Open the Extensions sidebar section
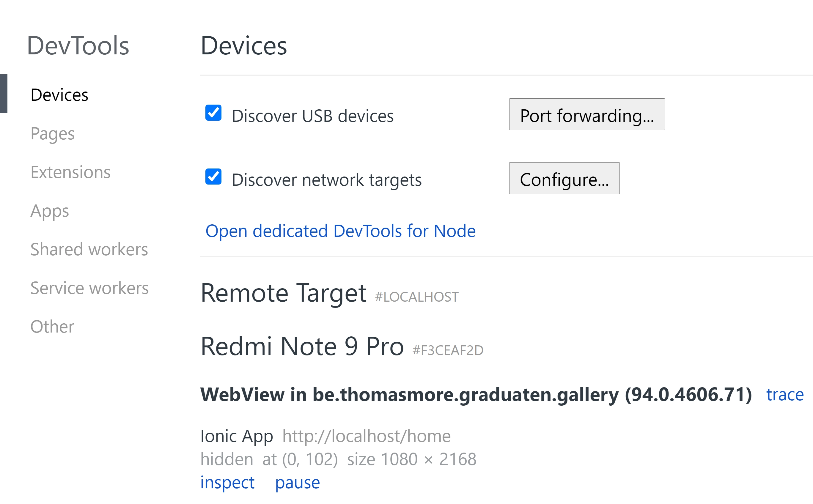 71,172
